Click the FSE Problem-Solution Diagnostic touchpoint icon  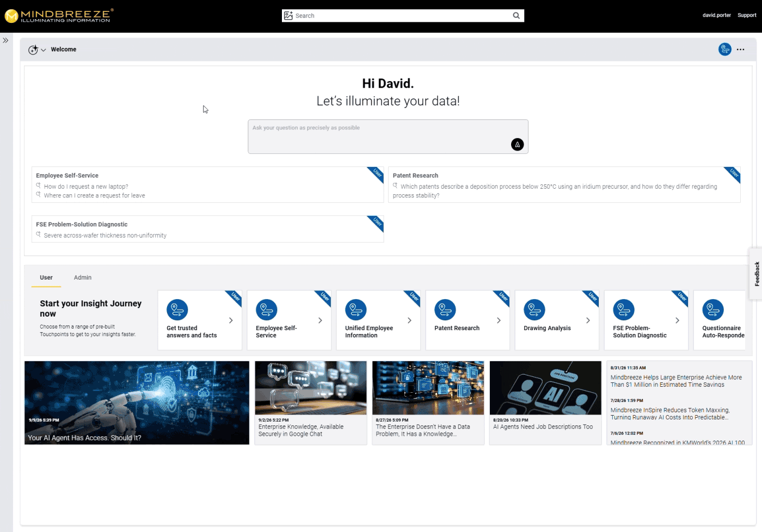click(x=624, y=310)
